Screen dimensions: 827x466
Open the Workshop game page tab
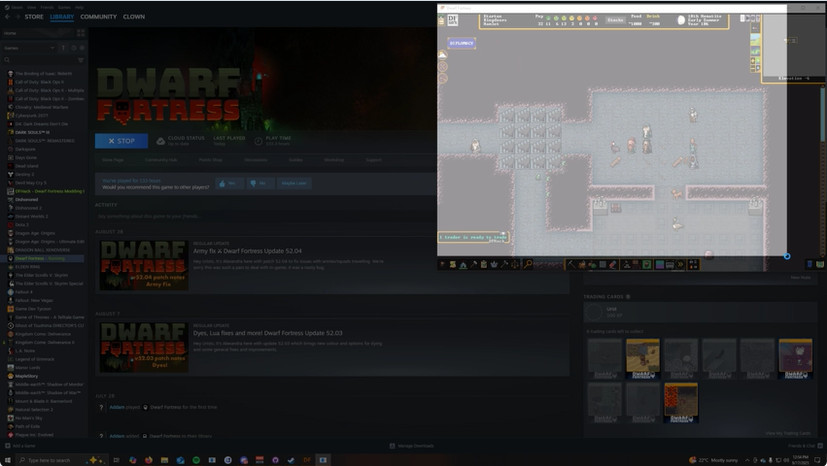point(334,160)
